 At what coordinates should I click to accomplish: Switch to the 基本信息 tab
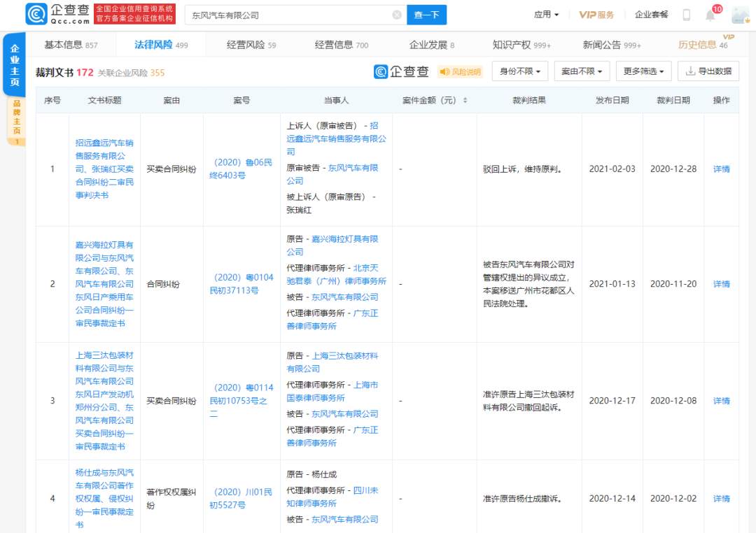click(71, 45)
